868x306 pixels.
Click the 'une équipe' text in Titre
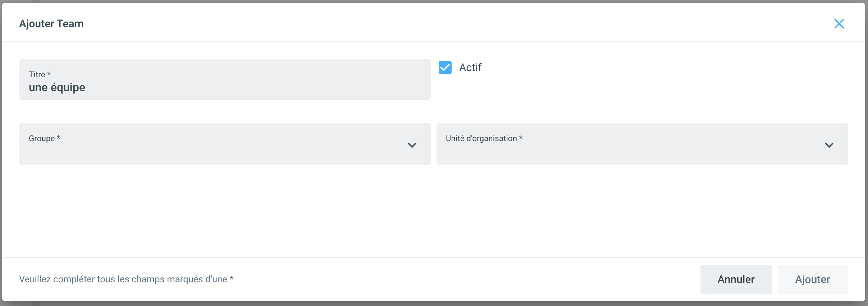tap(57, 88)
